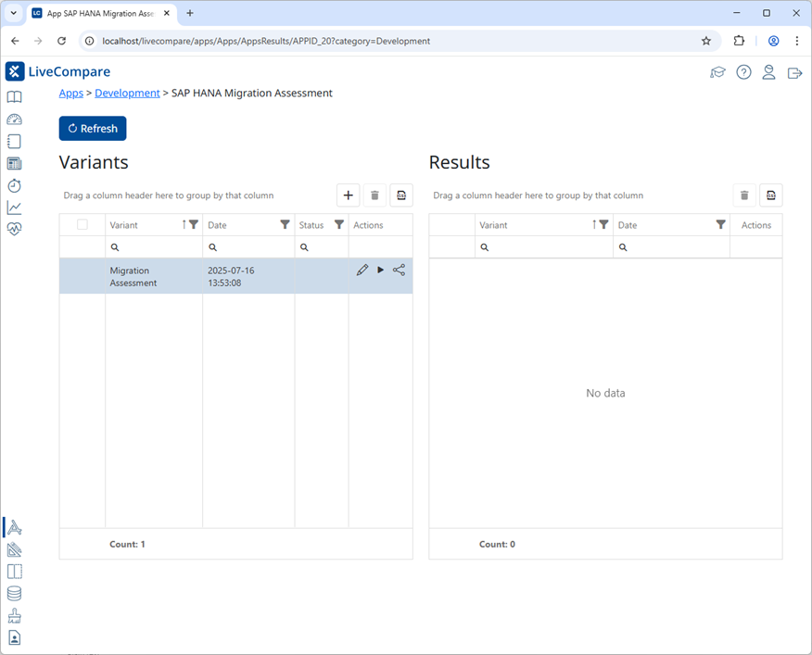Click the Apps breadcrumb link

click(70, 93)
